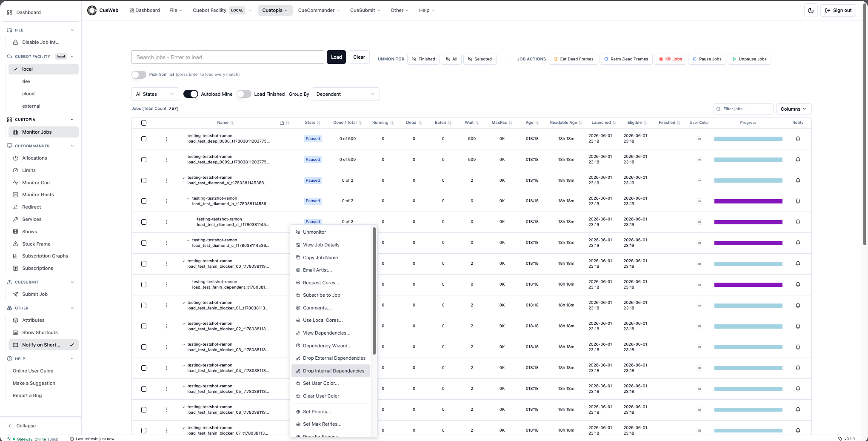Click purple progress bar of load_test_diamond_b

pos(748,201)
